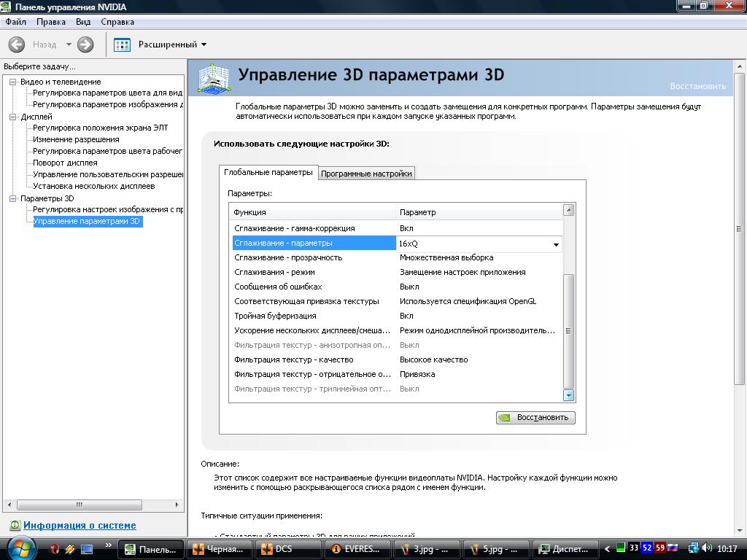Switch to the Черная taskbar window

coord(219,549)
